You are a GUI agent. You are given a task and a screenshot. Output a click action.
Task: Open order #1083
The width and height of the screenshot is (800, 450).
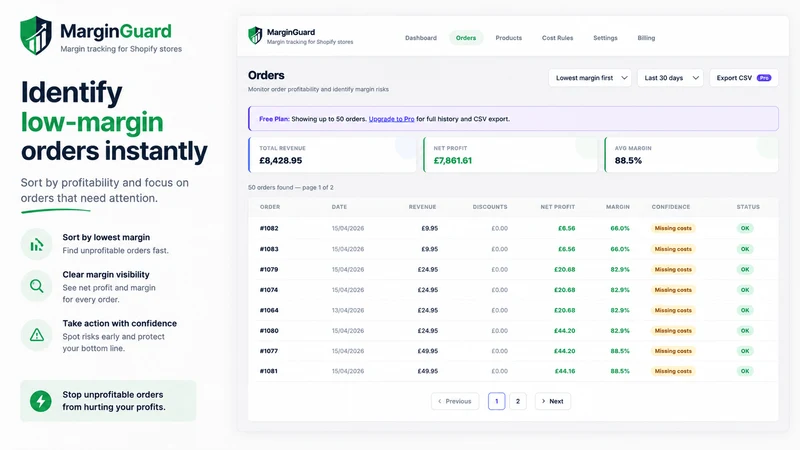269,249
